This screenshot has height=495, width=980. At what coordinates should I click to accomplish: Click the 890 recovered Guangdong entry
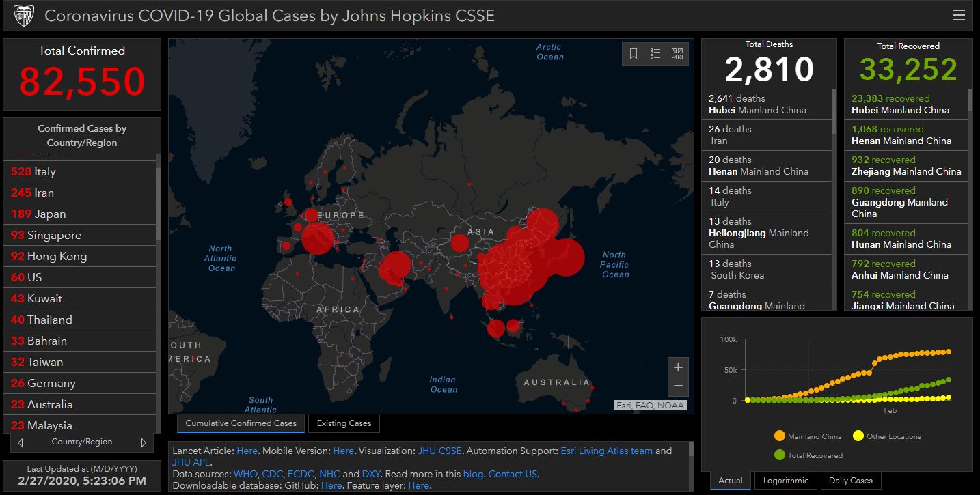click(906, 202)
